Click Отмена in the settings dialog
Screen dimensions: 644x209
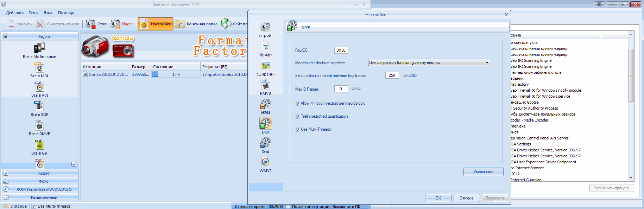point(466,198)
